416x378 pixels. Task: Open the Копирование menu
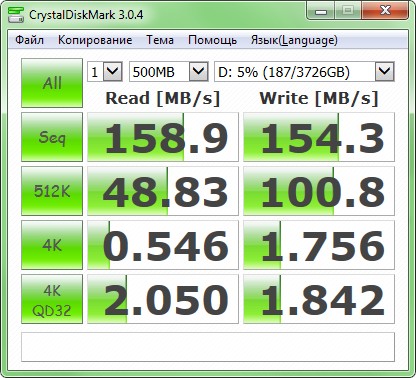95,40
